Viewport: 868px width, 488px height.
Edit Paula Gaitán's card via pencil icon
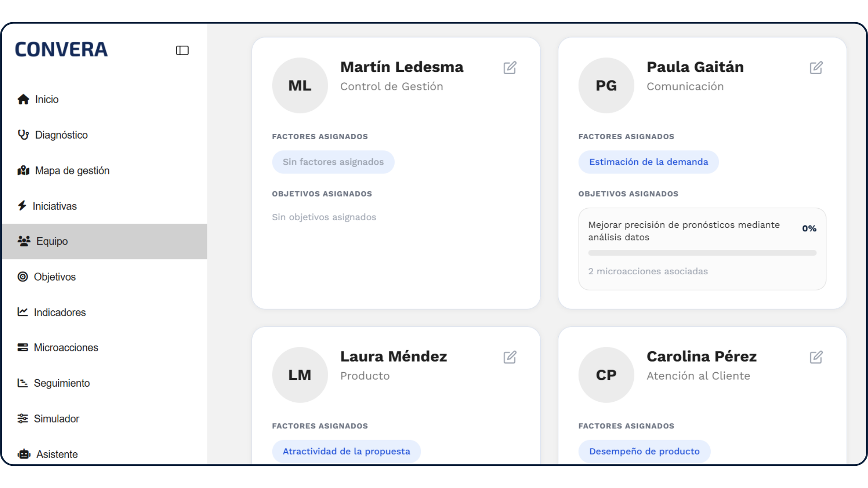point(816,68)
